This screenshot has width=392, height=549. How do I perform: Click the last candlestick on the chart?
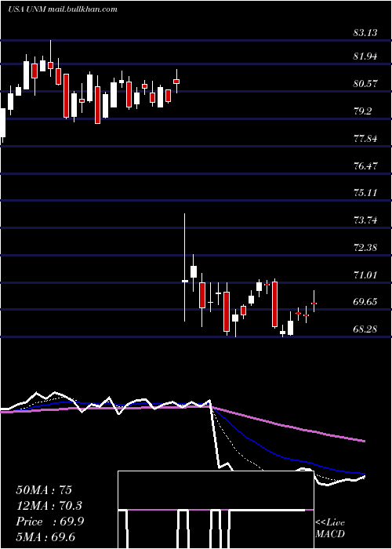(x=314, y=301)
